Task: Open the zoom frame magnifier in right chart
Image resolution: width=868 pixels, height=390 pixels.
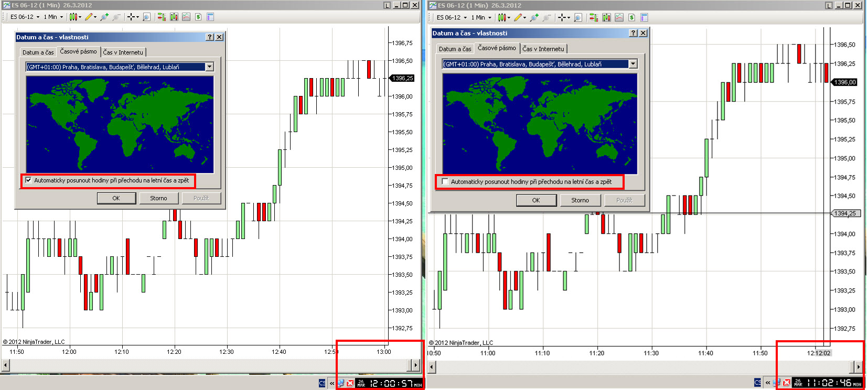Action: pyautogui.click(x=578, y=17)
